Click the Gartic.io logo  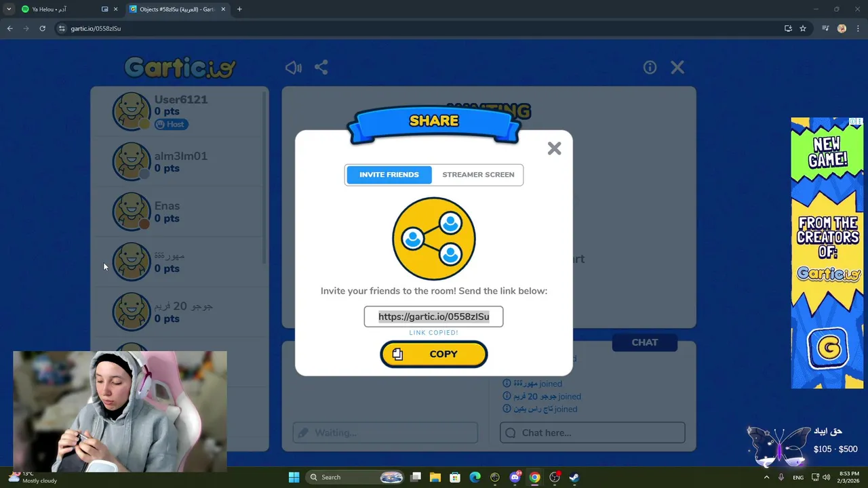[180, 67]
